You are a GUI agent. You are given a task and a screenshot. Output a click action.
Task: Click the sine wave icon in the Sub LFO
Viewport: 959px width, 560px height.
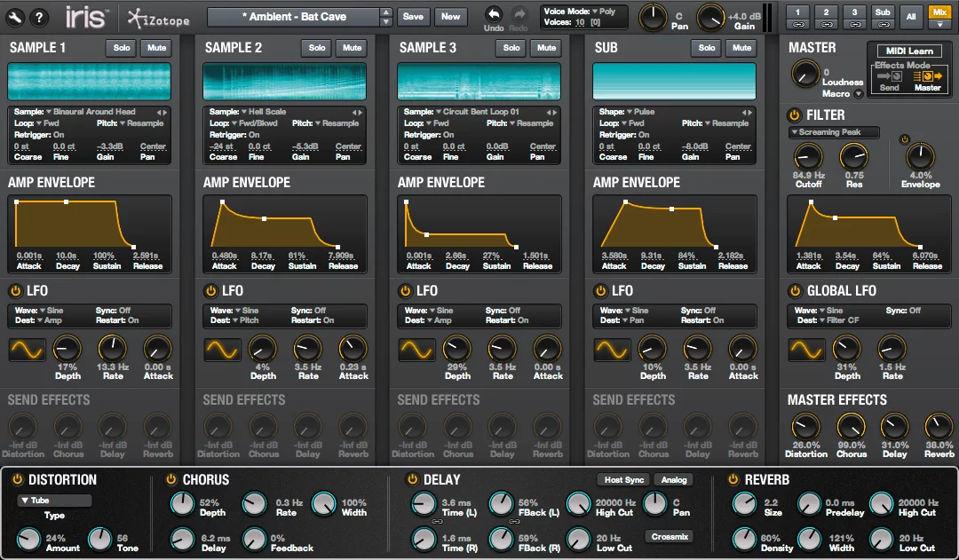point(611,350)
